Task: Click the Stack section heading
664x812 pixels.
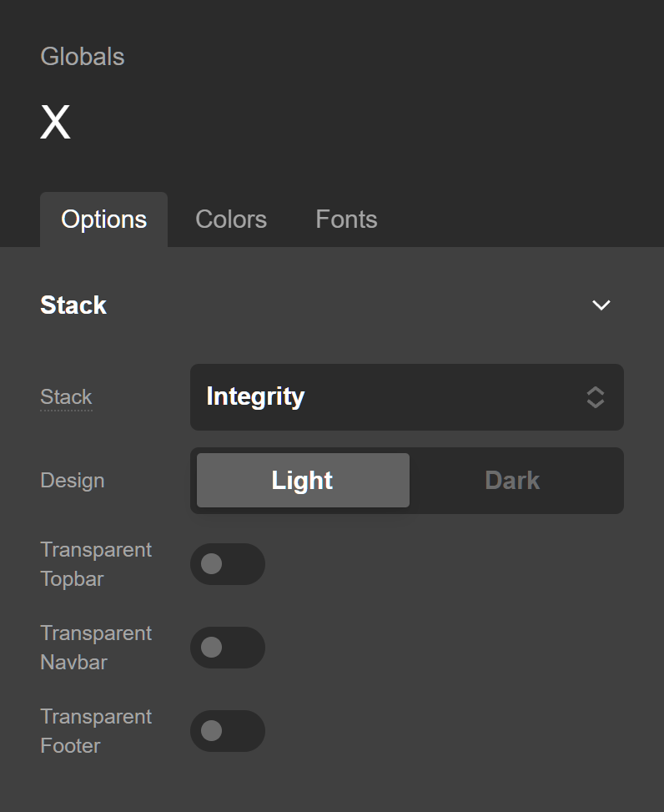Action: [73, 305]
